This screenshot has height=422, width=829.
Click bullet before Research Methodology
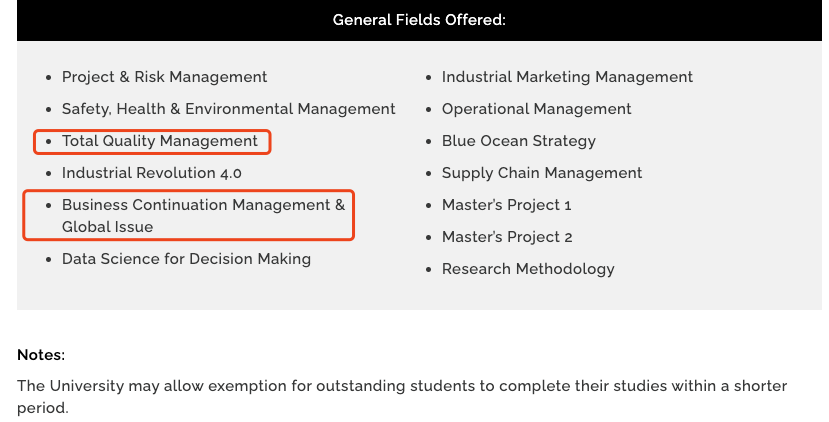click(x=429, y=270)
